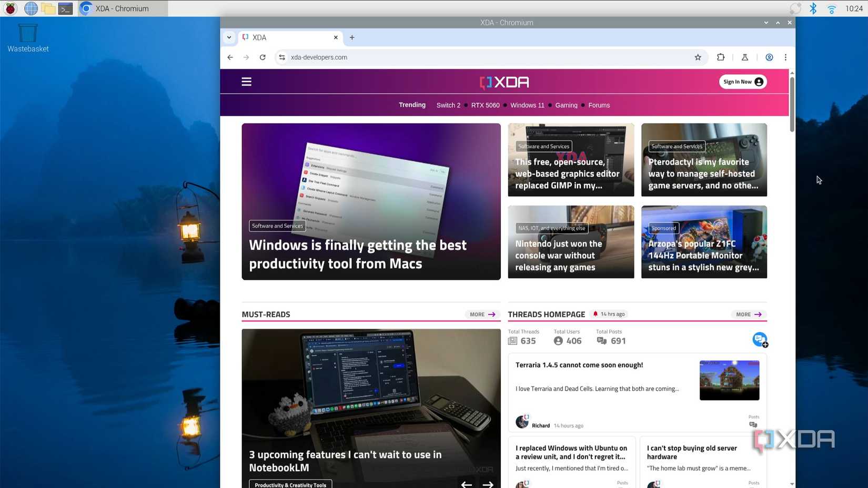Open Chrome Labs via the flask icon
Image resolution: width=868 pixels, height=488 pixels.
745,57
